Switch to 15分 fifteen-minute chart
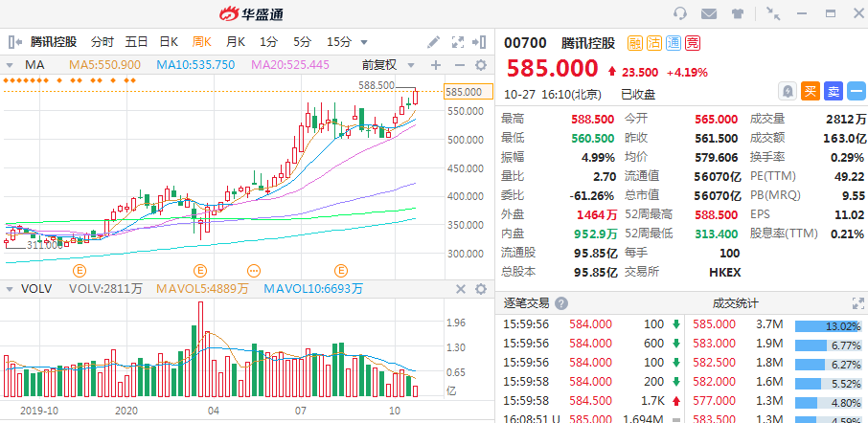Screen dimensions: 868x423 (x=339, y=42)
